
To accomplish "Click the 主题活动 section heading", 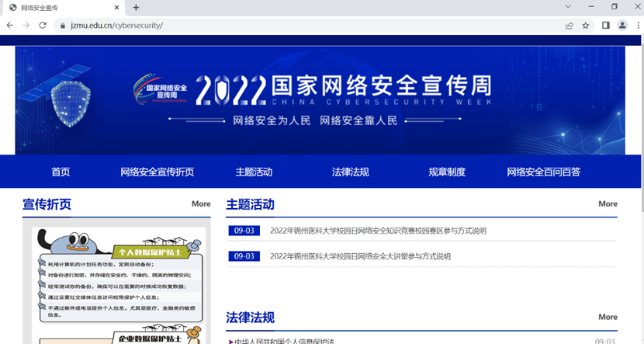I will point(250,204).
